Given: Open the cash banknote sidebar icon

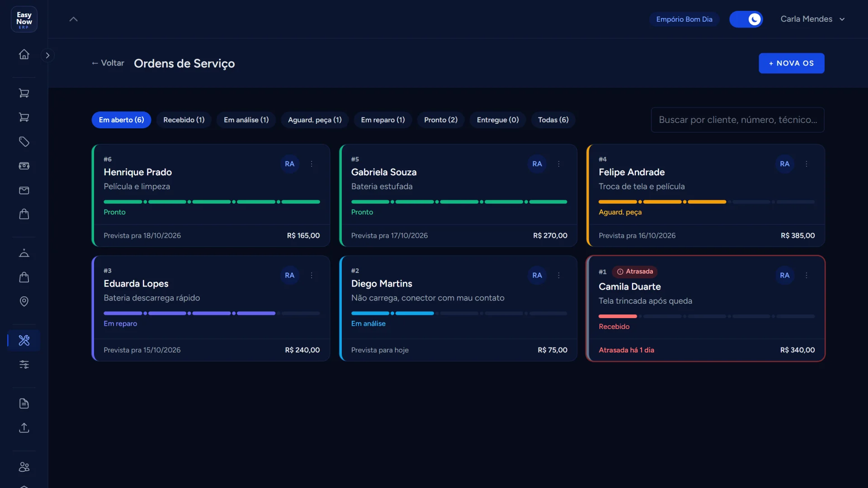Looking at the screenshot, I should tap(24, 166).
